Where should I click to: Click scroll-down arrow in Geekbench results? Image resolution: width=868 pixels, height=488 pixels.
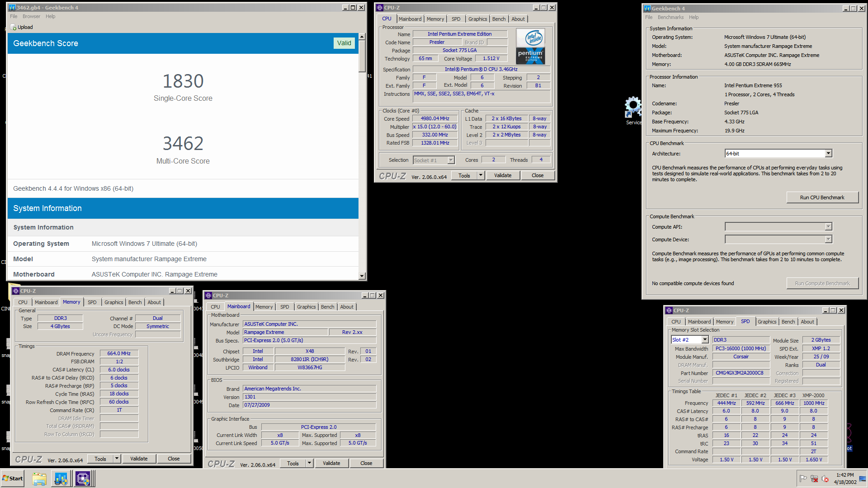(362, 276)
